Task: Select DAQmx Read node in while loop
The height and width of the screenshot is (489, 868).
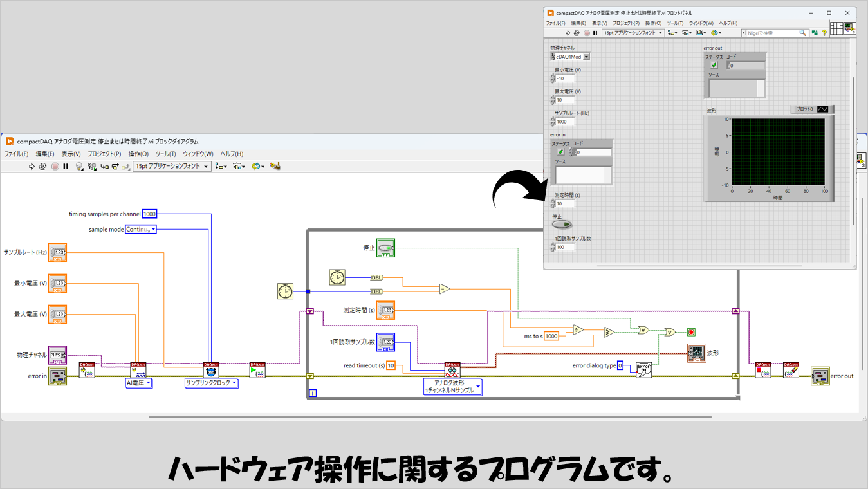Action: click(453, 369)
